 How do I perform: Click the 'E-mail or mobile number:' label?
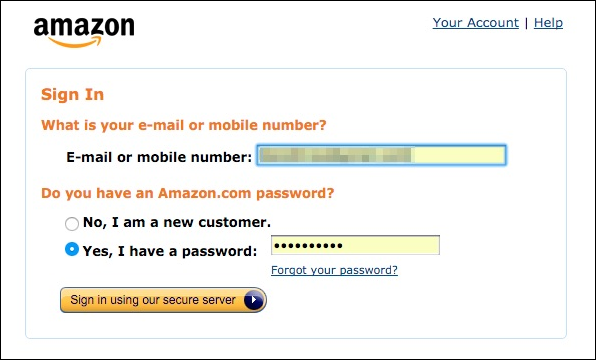coord(159,157)
